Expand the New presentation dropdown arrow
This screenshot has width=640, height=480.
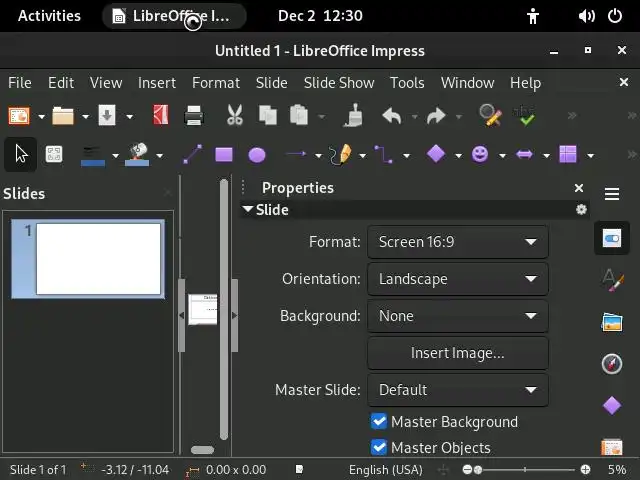coord(41,117)
